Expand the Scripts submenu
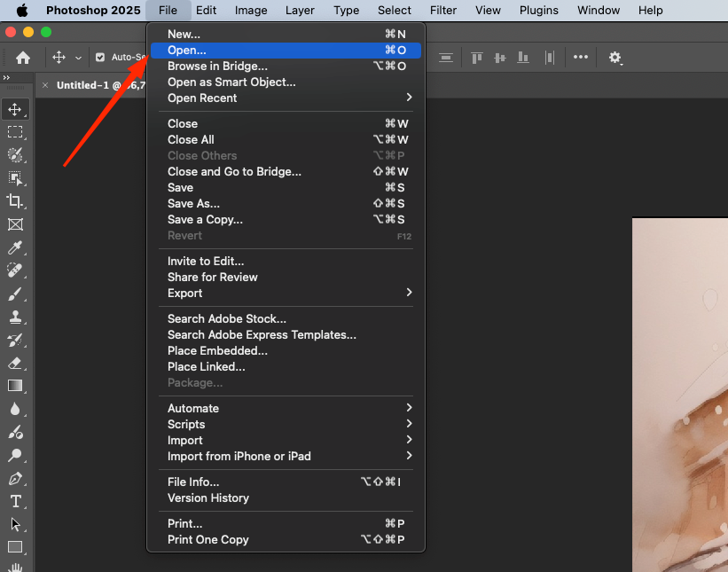Screen dimensions: 728x572 286,425
